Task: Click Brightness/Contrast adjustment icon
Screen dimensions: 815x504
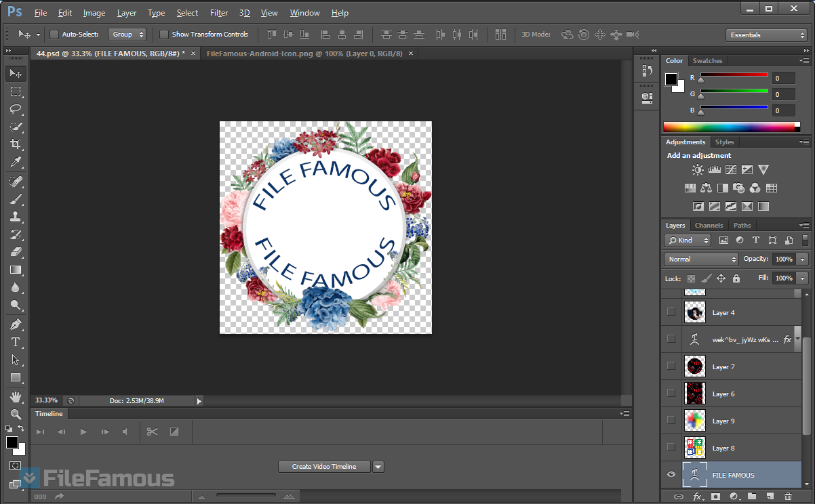Action: point(698,170)
